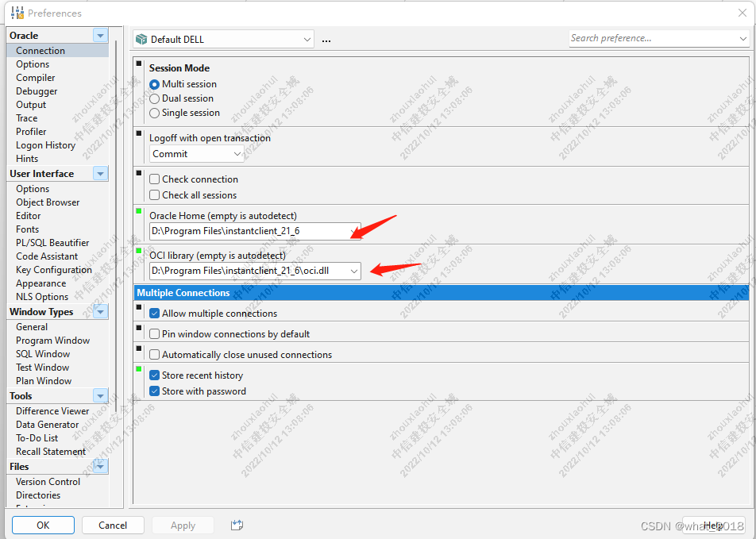Open the OCI library dropdown

pos(353,271)
